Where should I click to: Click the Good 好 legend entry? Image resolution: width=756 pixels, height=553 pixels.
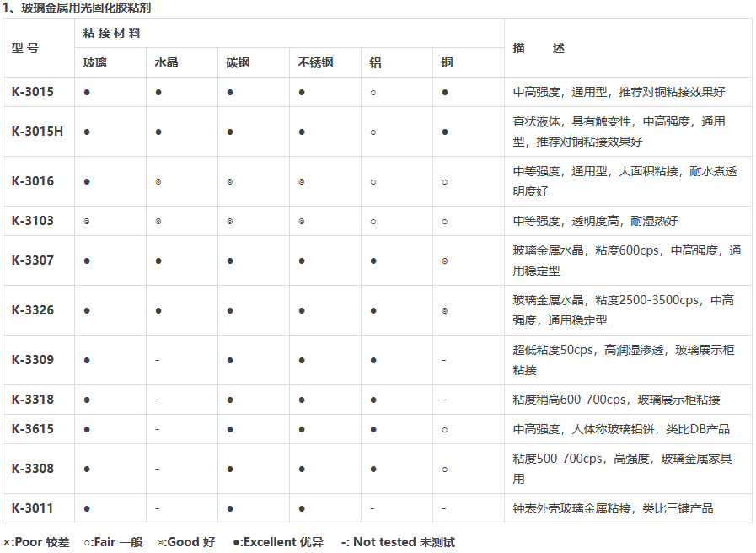tap(186, 542)
